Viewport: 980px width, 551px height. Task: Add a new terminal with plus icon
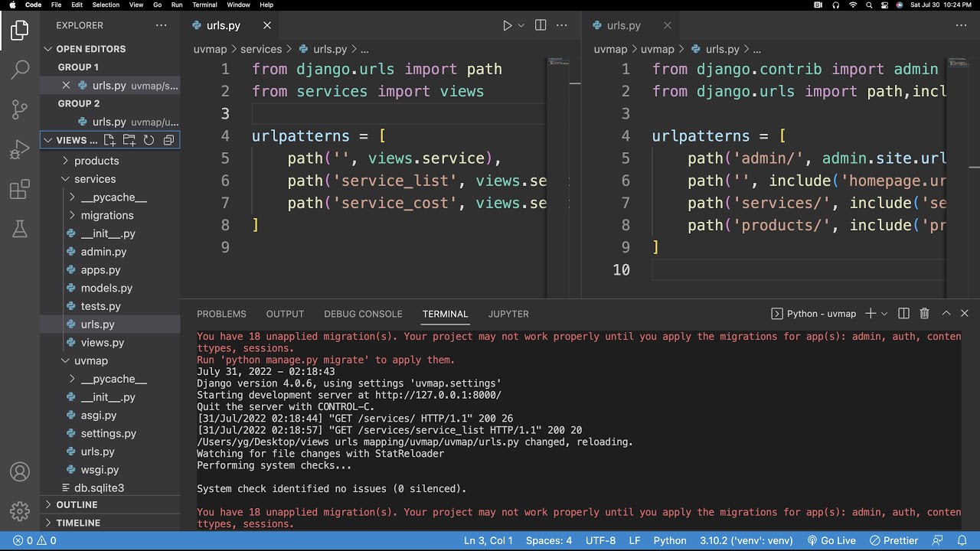point(871,314)
